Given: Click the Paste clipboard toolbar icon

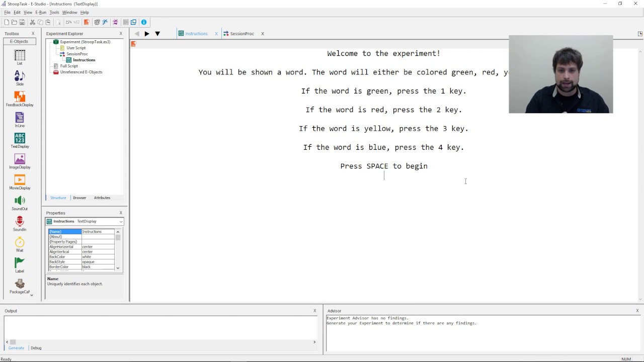Looking at the screenshot, I should tap(48, 22).
